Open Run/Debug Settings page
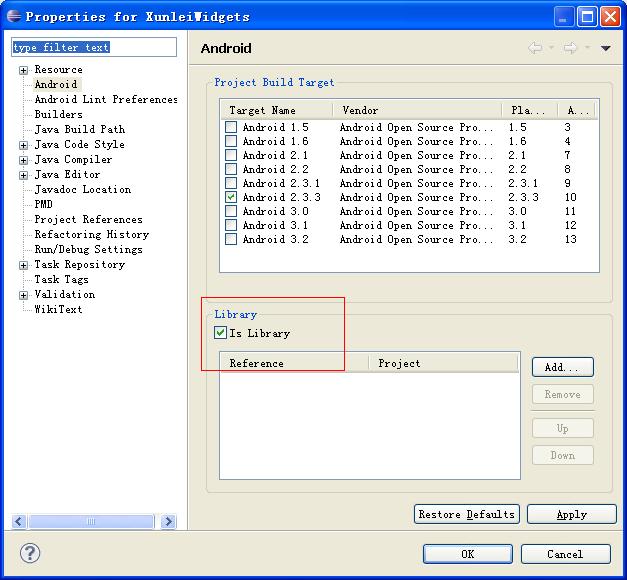This screenshot has width=627, height=580. (x=88, y=249)
